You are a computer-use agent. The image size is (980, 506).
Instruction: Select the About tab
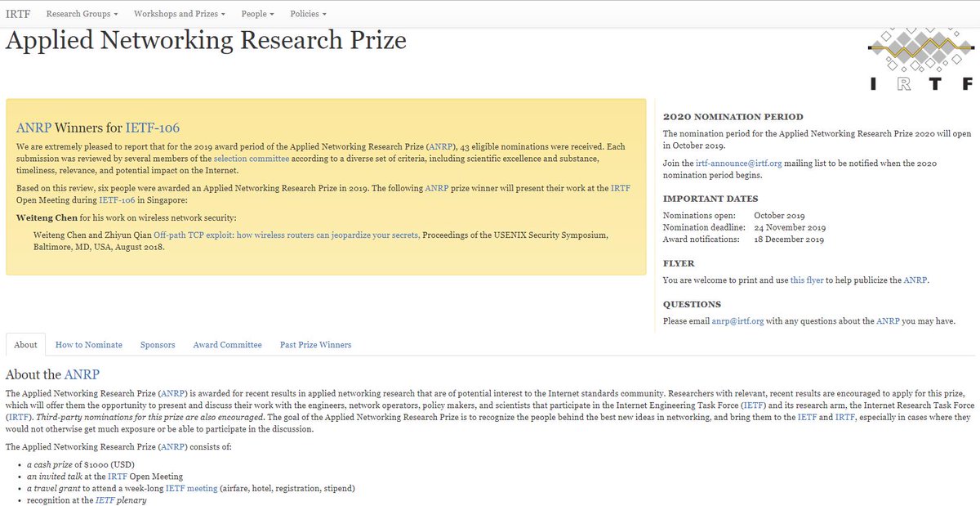point(26,345)
